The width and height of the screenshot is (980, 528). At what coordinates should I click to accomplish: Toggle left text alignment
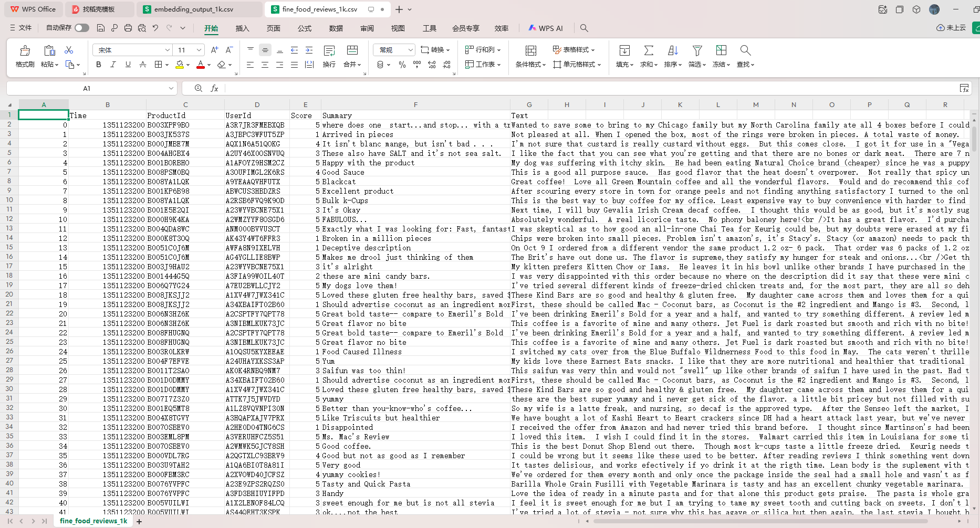click(250, 65)
